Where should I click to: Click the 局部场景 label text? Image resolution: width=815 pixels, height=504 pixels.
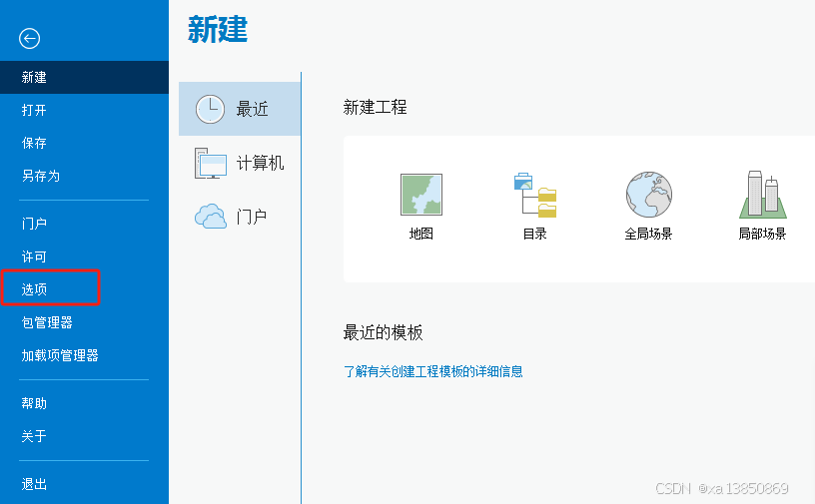point(762,234)
